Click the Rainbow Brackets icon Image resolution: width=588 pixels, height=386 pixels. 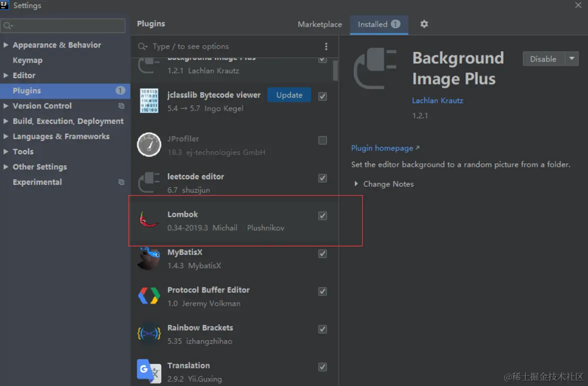pos(149,333)
